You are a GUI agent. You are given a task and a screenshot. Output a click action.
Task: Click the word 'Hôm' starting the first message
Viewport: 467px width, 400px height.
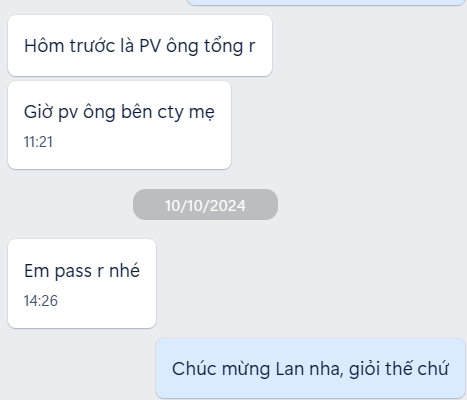point(44,46)
